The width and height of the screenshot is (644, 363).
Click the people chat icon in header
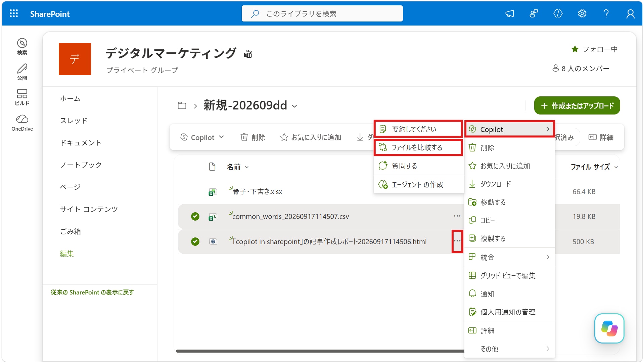[534, 13]
